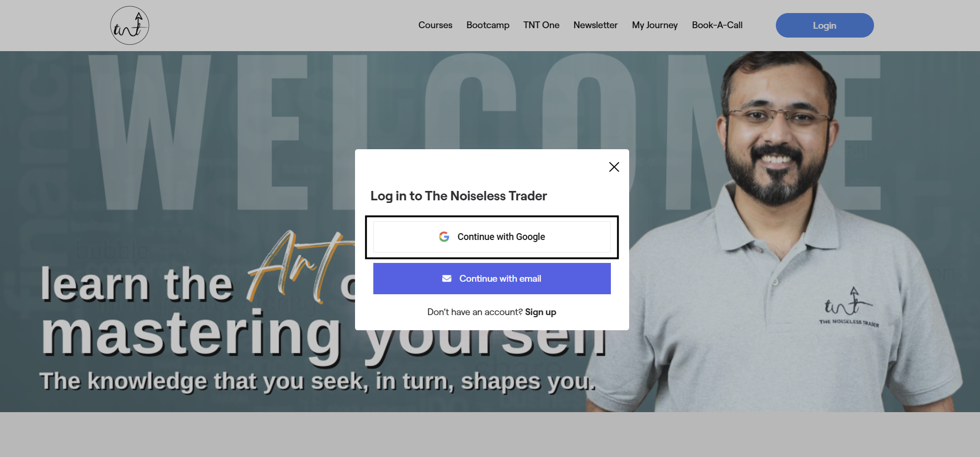Select TNT One in navigation

[541, 25]
